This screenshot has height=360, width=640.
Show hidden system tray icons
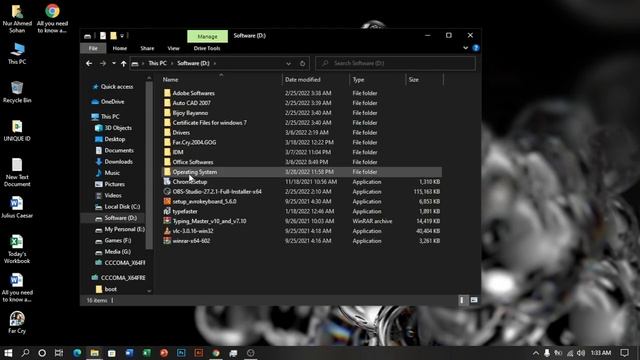tap(536, 353)
